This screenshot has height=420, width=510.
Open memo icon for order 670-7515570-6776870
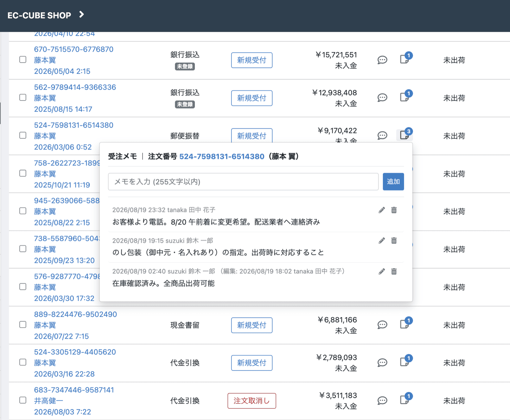(405, 59)
